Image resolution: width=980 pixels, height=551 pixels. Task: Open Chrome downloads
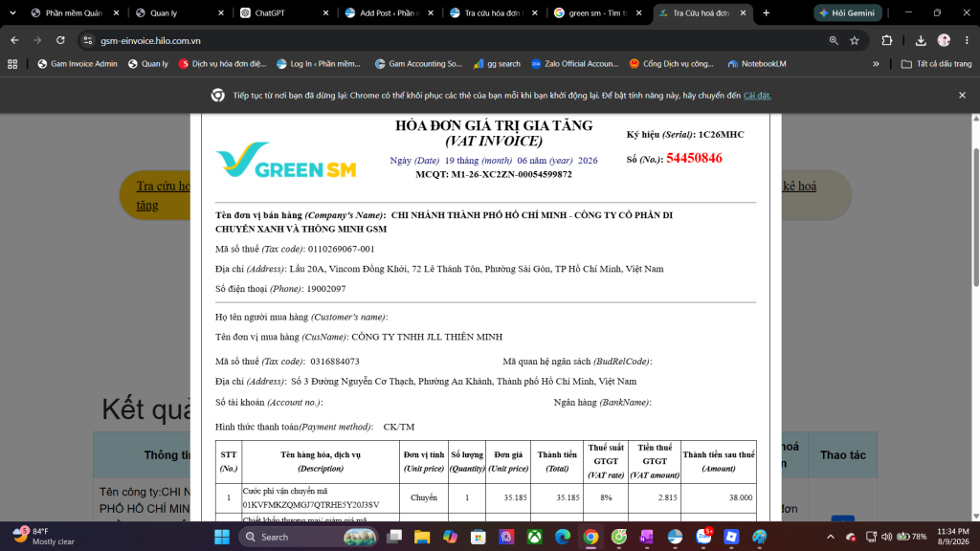921,40
